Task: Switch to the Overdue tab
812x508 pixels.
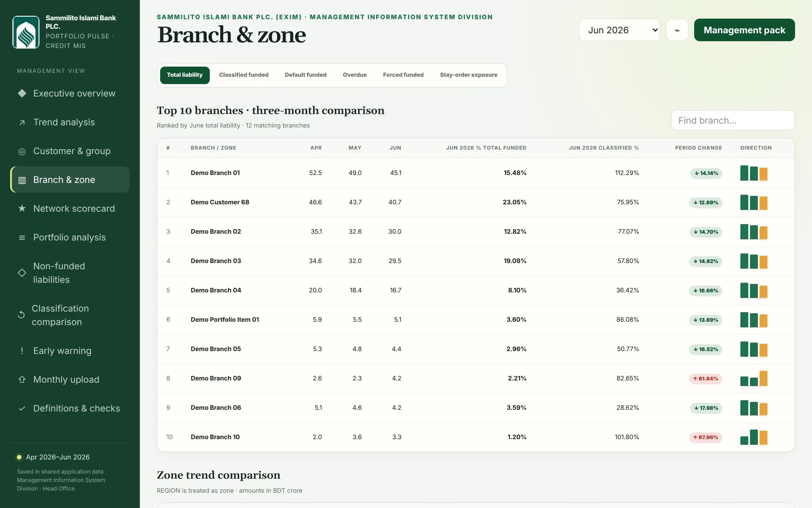Action: [x=355, y=75]
